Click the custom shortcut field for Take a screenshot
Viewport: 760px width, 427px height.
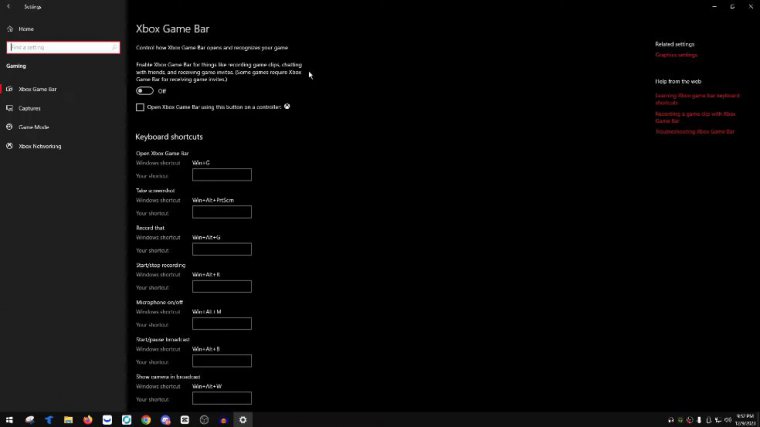pos(221,212)
